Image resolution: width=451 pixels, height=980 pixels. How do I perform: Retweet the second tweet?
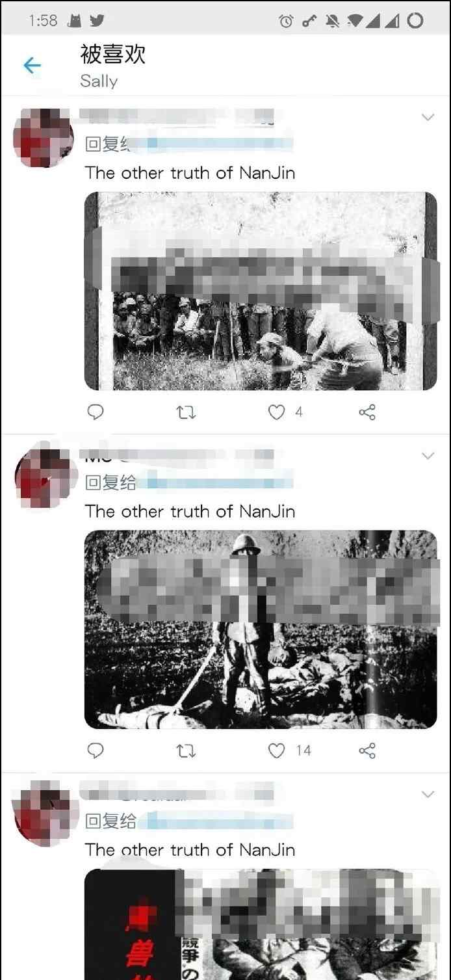pyautogui.click(x=186, y=750)
